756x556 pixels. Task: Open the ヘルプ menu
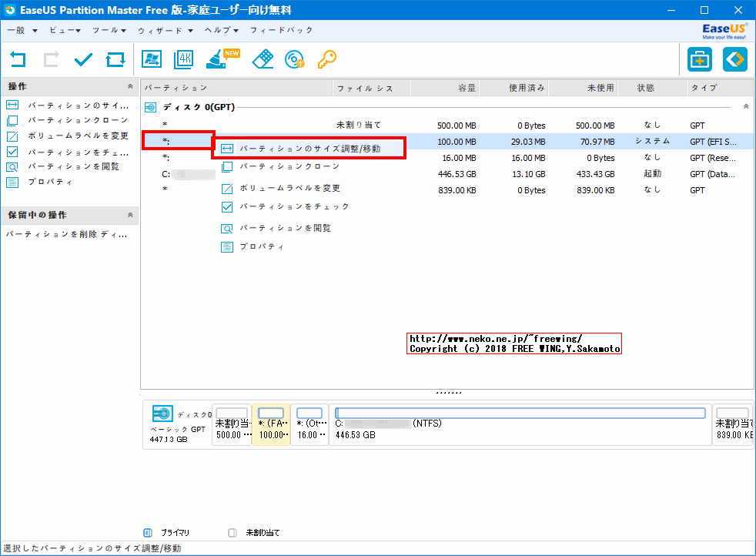(x=218, y=30)
